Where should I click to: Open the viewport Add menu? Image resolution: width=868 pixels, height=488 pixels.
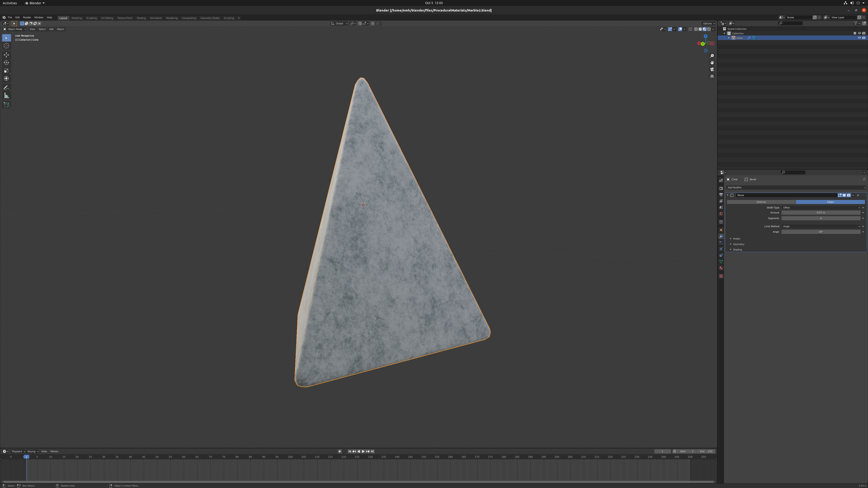tap(51, 29)
